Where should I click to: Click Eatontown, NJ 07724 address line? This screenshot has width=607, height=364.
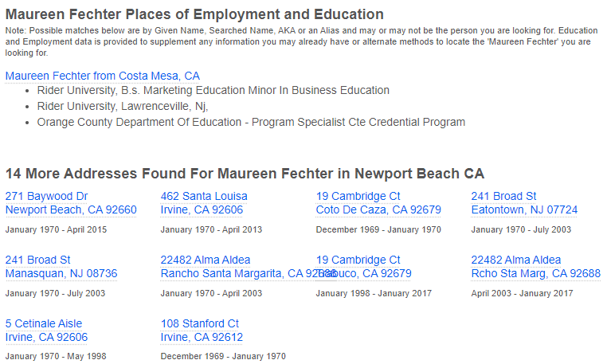[524, 210]
